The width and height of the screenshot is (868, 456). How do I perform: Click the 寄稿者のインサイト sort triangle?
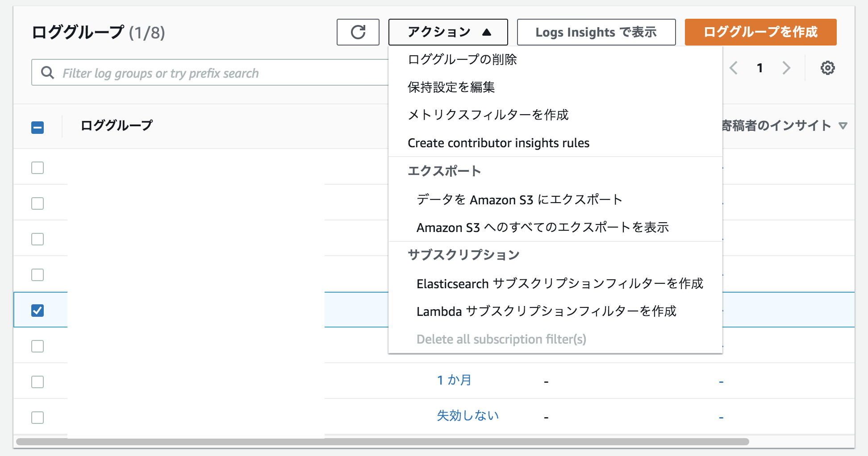pos(843,126)
